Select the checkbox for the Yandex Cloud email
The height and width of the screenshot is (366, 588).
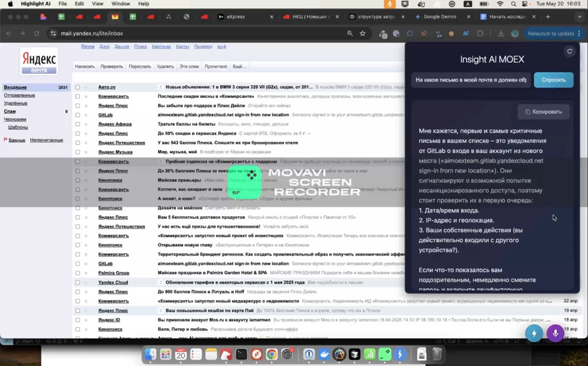click(77, 282)
